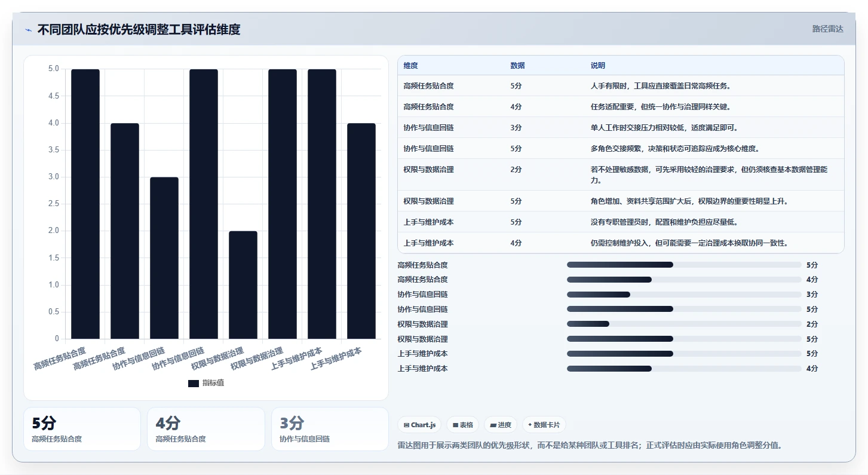Click the chart bar for 高频任务贴合度 valued 5.0
868x475 pixels.
click(x=85, y=204)
